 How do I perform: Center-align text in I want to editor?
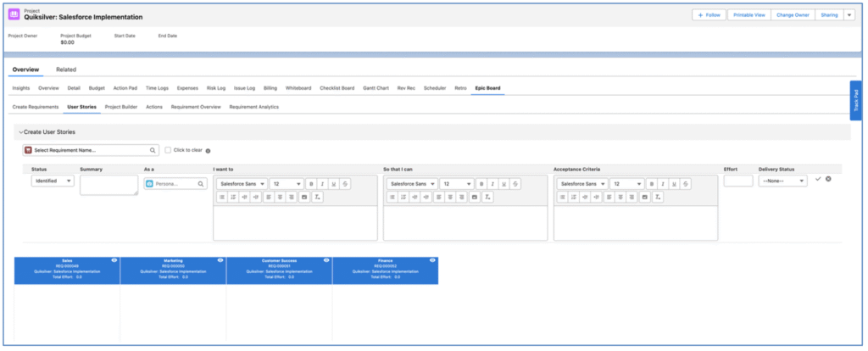pos(280,197)
